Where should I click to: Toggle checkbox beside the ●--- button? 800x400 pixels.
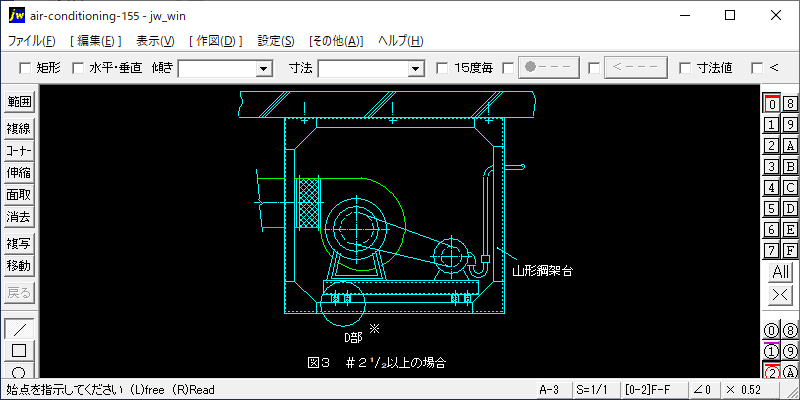[x=508, y=68]
